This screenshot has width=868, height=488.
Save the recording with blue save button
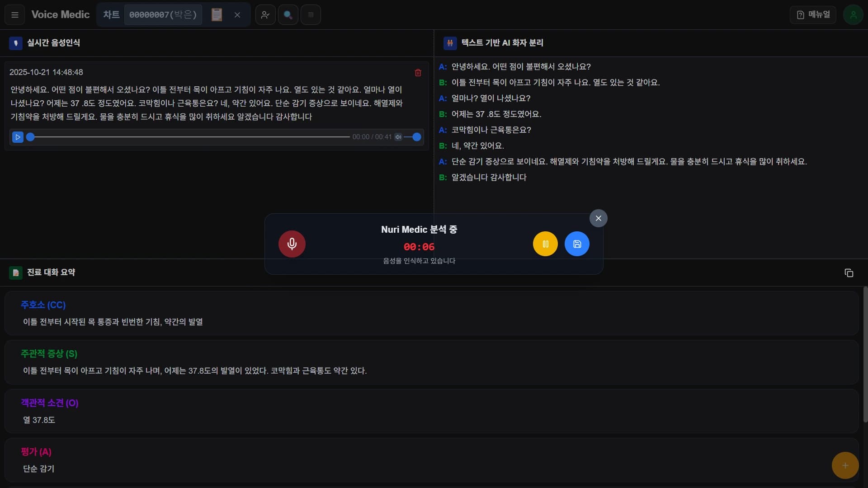tap(577, 244)
